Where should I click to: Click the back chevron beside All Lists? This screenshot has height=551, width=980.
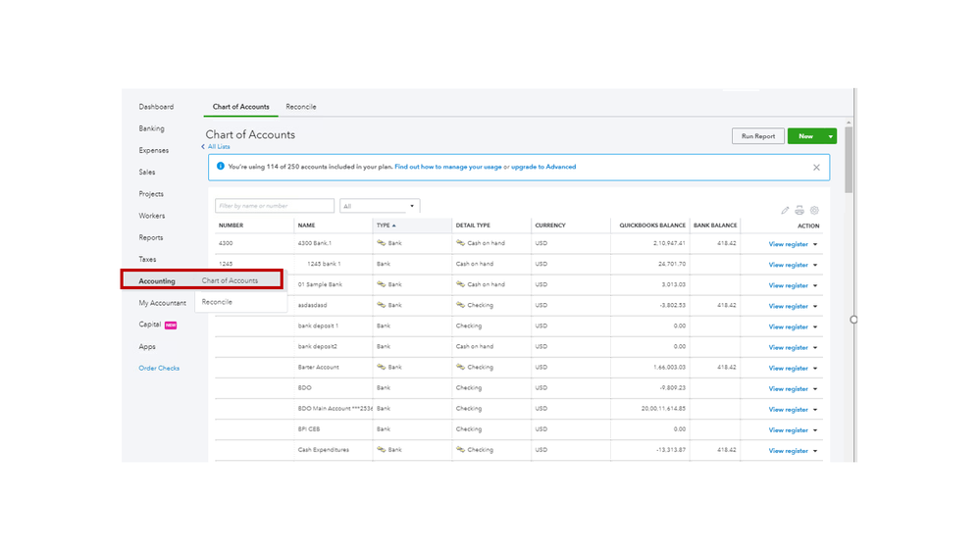click(x=203, y=147)
